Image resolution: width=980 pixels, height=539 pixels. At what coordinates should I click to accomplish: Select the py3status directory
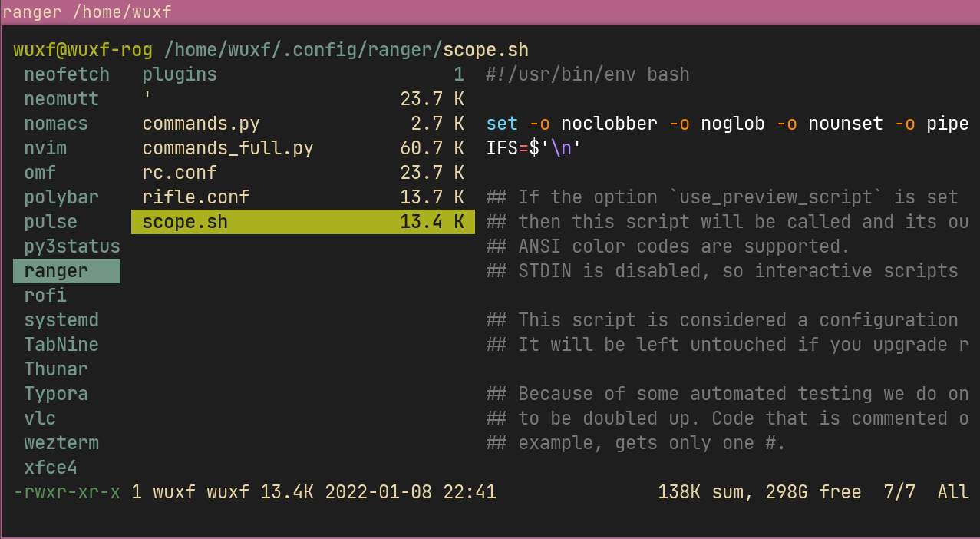72,246
